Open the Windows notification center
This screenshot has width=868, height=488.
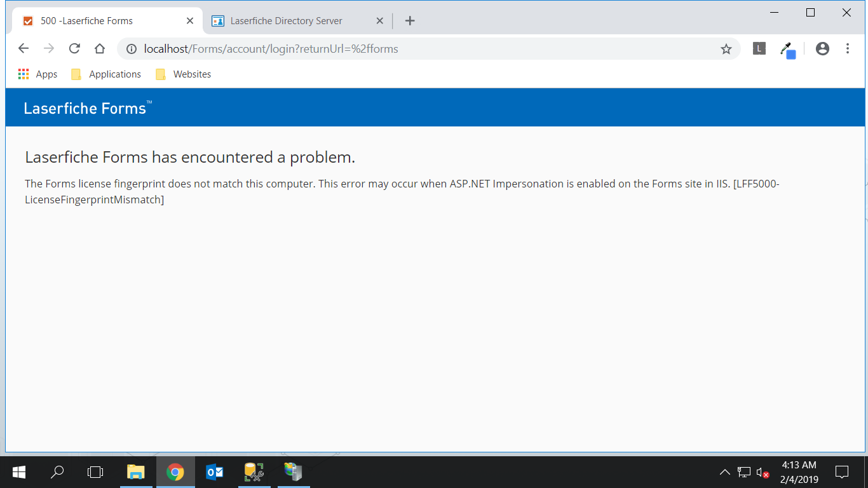coord(842,472)
